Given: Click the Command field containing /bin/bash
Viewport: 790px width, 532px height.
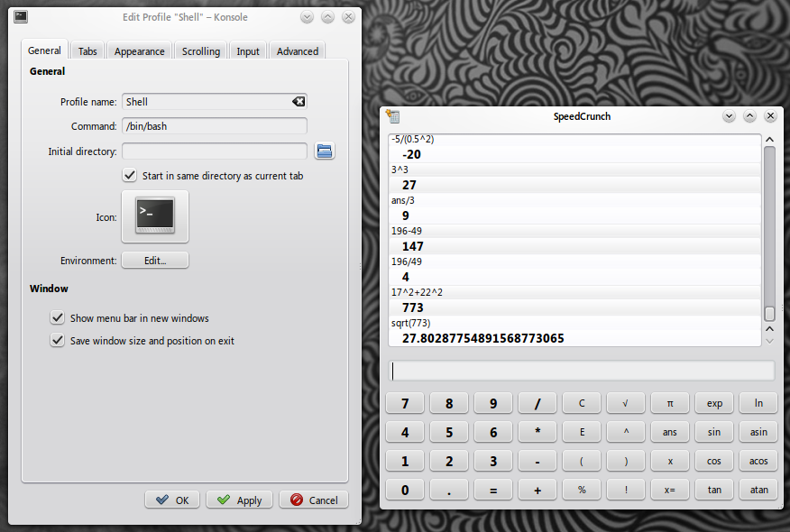Looking at the screenshot, I should tap(214, 126).
